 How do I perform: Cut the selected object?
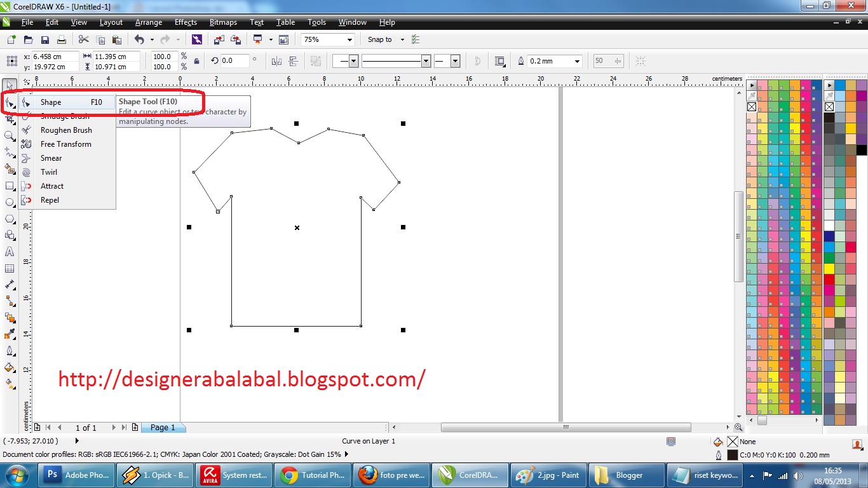point(83,39)
